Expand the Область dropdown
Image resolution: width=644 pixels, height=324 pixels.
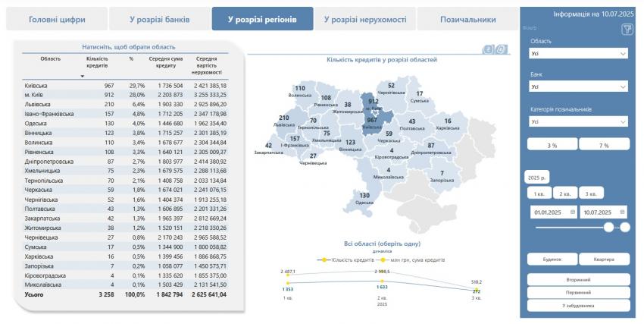click(579, 54)
